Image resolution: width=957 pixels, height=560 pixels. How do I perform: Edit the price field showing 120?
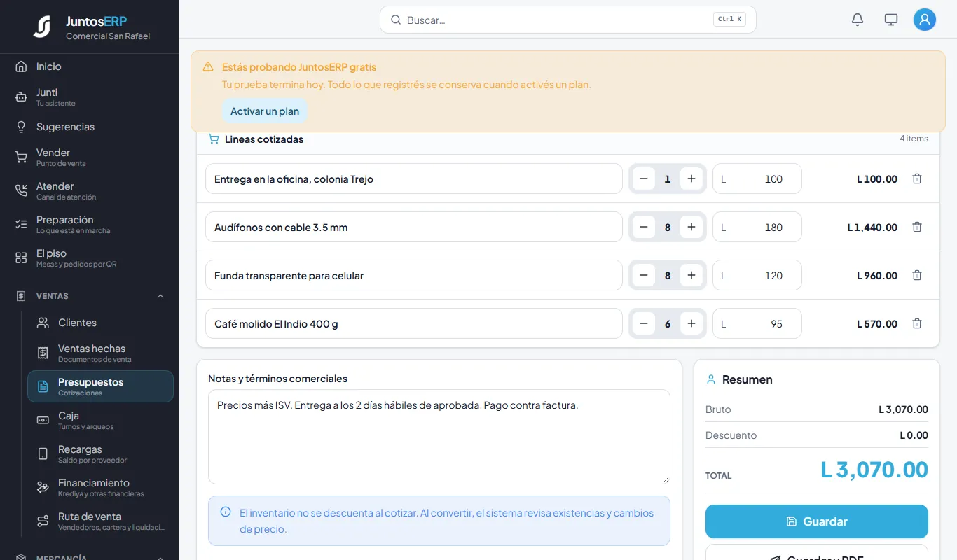(757, 275)
